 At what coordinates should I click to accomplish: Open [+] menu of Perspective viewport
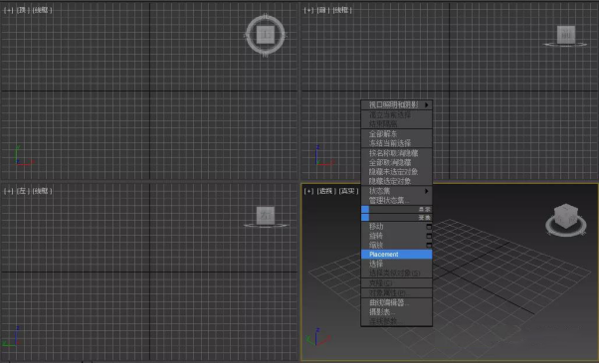click(x=308, y=191)
